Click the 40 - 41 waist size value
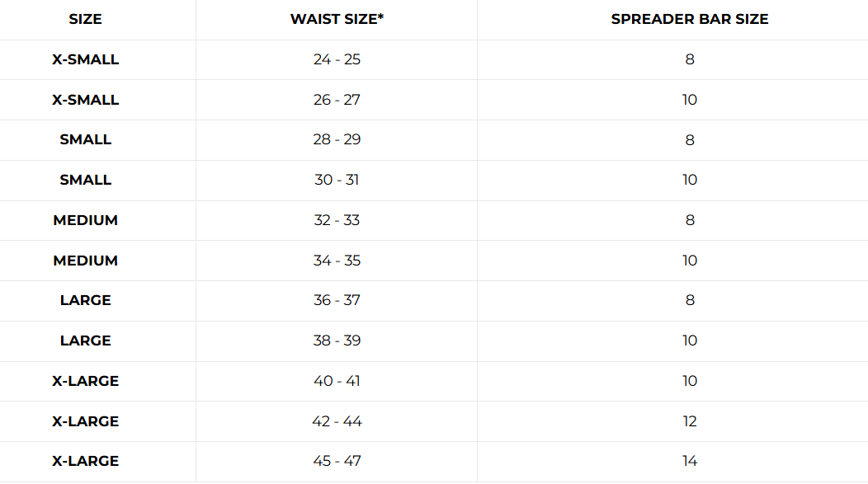The width and height of the screenshot is (868, 484). [337, 381]
